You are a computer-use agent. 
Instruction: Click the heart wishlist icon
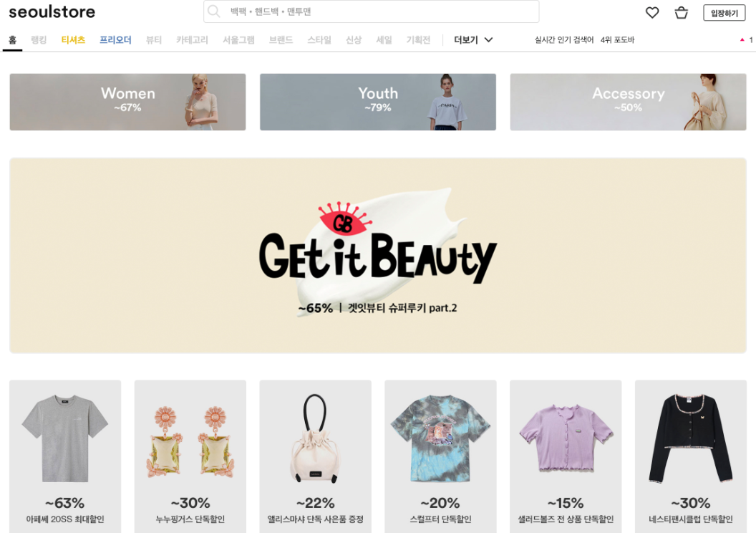click(x=652, y=13)
